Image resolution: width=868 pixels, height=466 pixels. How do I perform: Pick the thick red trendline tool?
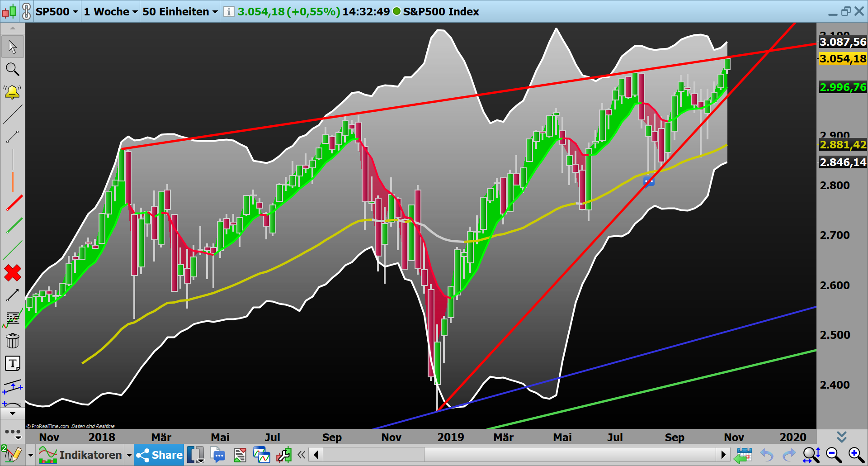tap(14, 203)
